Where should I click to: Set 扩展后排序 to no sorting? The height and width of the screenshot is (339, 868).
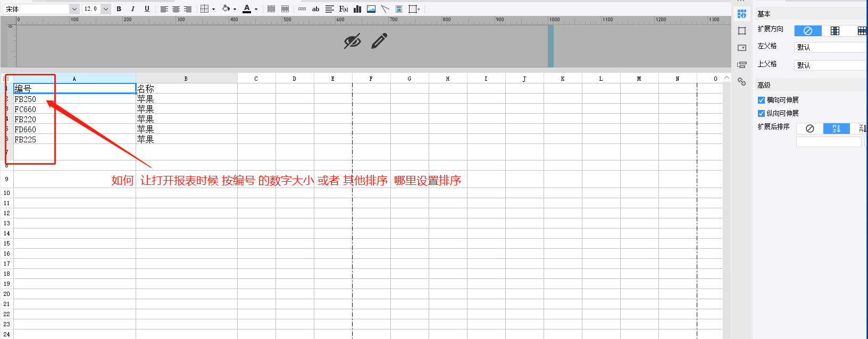coord(810,129)
